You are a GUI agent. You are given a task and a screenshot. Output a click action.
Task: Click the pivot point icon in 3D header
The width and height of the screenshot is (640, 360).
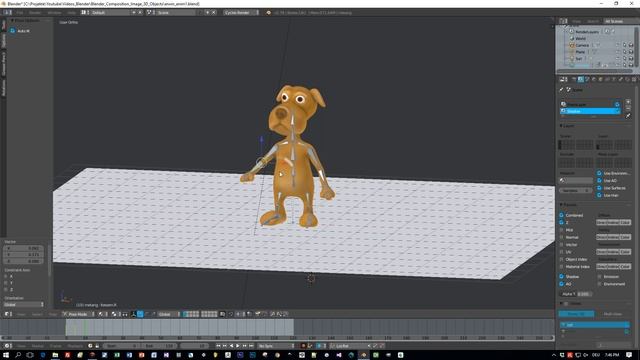click(x=115, y=314)
